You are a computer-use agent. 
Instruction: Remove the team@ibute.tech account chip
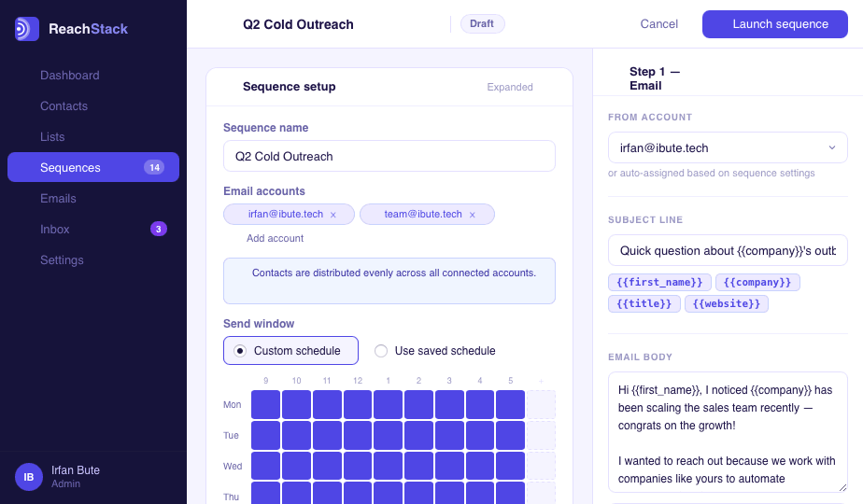(x=473, y=216)
